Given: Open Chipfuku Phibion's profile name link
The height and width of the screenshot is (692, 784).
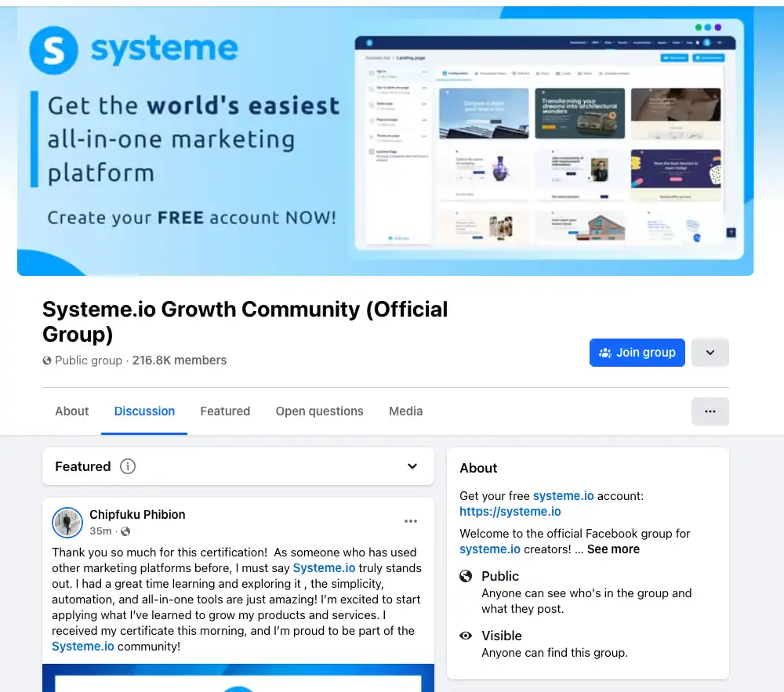Looking at the screenshot, I should pyautogui.click(x=137, y=514).
